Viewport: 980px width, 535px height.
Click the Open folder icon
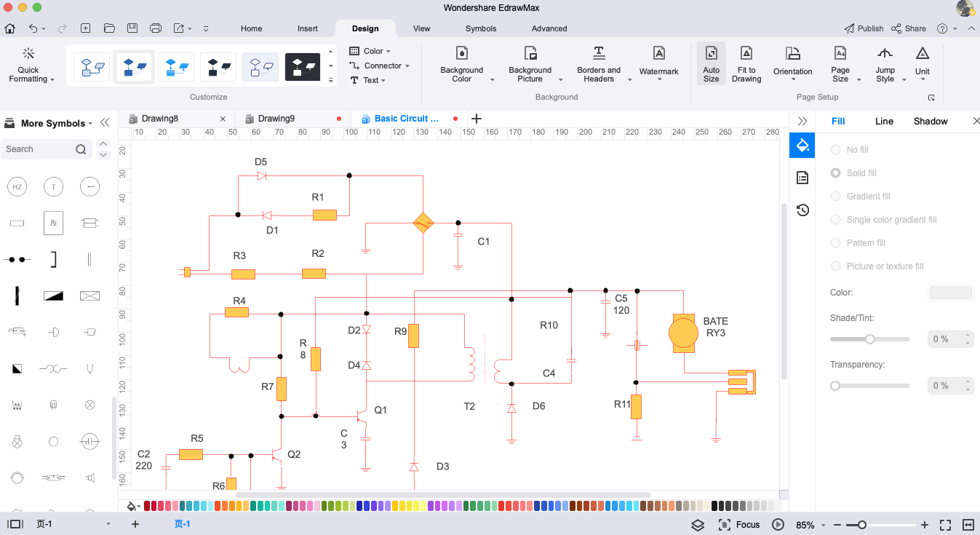(x=109, y=28)
